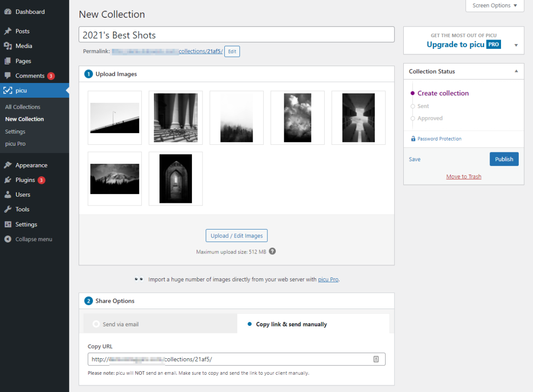
Task: Click the Comments badge showing 3
Action: (51, 76)
